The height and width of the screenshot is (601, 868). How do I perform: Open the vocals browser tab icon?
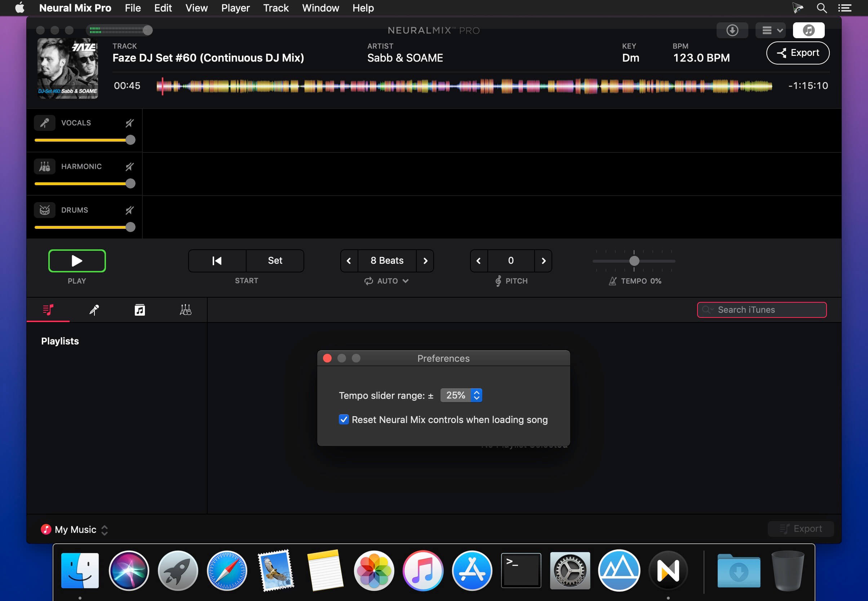point(94,310)
